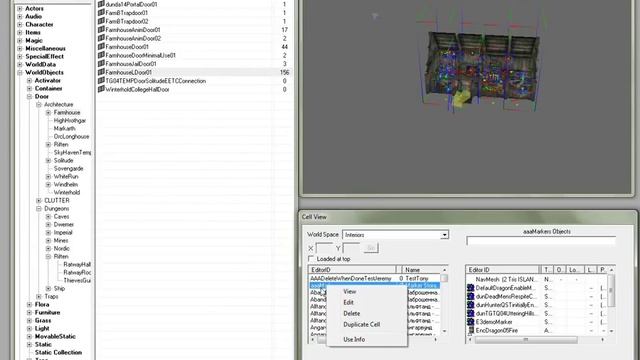The width and height of the screenshot is (640, 360).
Task: Collapse the Dungeons folder
Action: pyautogui.click(x=39, y=209)
